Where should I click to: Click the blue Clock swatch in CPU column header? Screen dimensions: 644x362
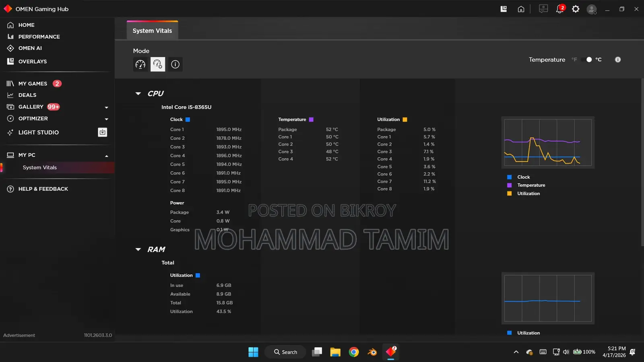[188, 119]
